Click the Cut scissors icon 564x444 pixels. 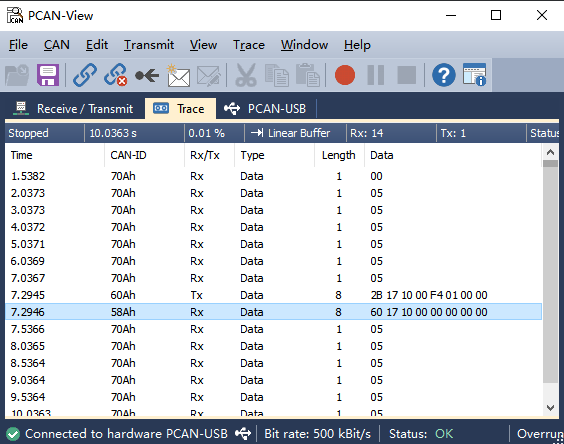click(x=246, y=75)
